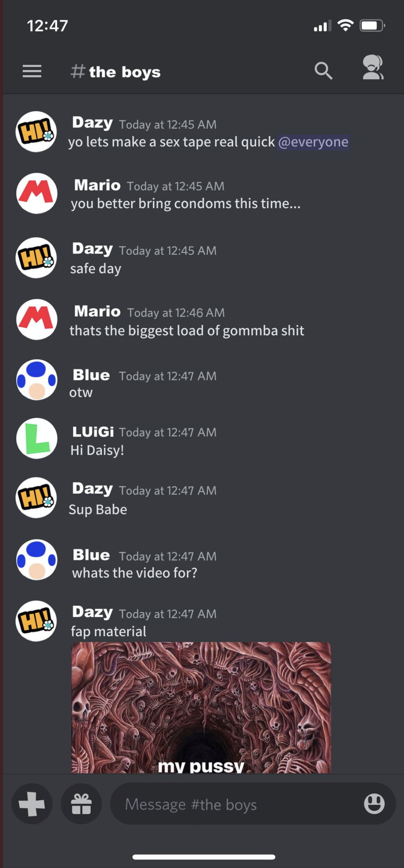This screenshot has height=868, width=404.
Task: Tap the Mario username at 12:46 AM
Action: tap(97, 311)
